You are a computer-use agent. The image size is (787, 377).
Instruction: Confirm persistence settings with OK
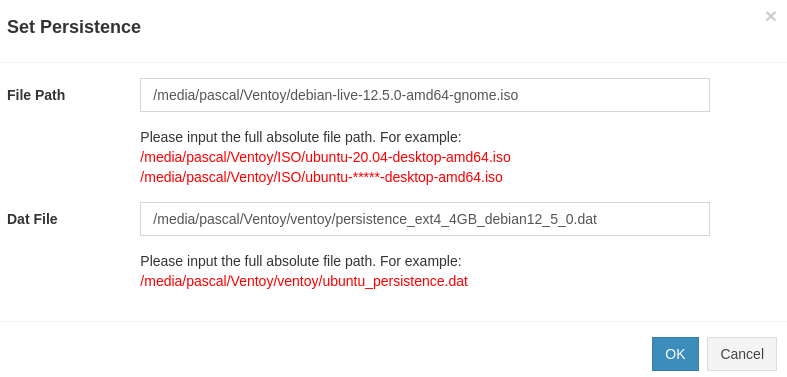pos(675,354)
